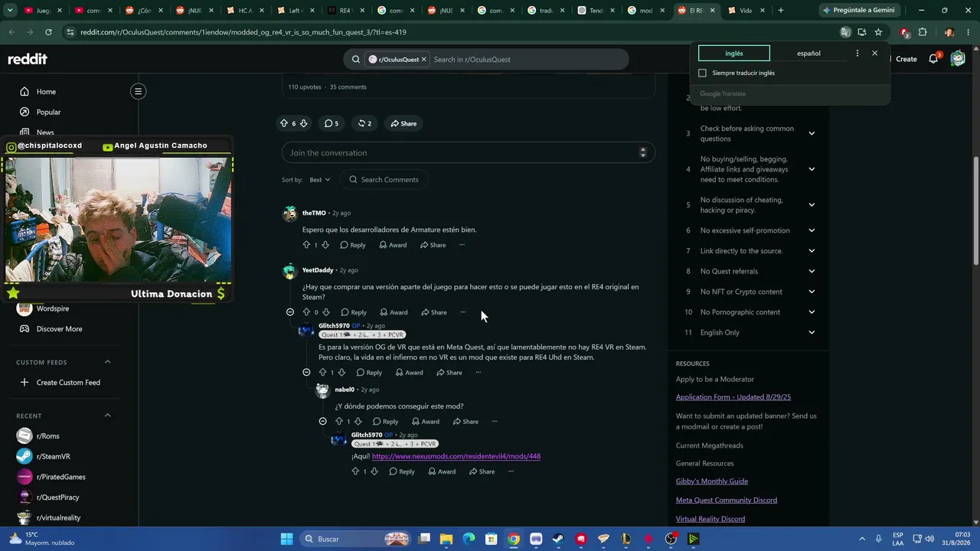The height and width of the screenshot is (551, 980).
Task: Upvote nabel0's comment
Action: [x=339, y=422]
